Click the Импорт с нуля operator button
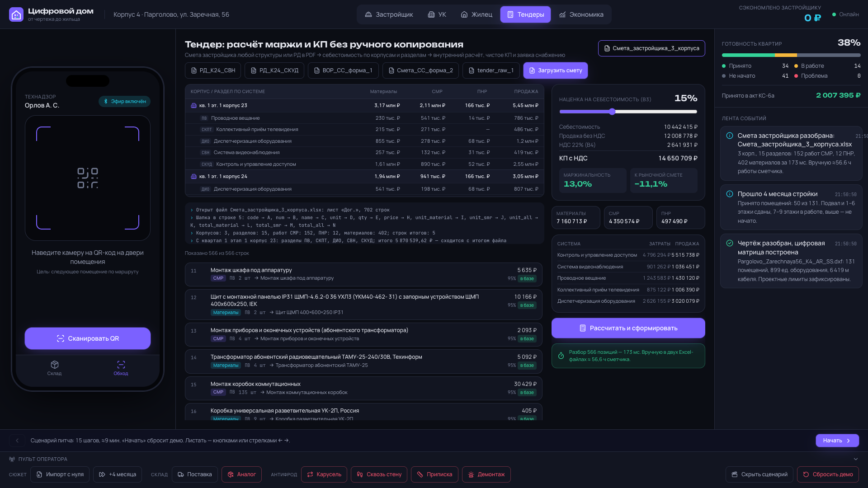Image resolution: width=868 pixels, height=488 pixels. (x=60, y=474)
